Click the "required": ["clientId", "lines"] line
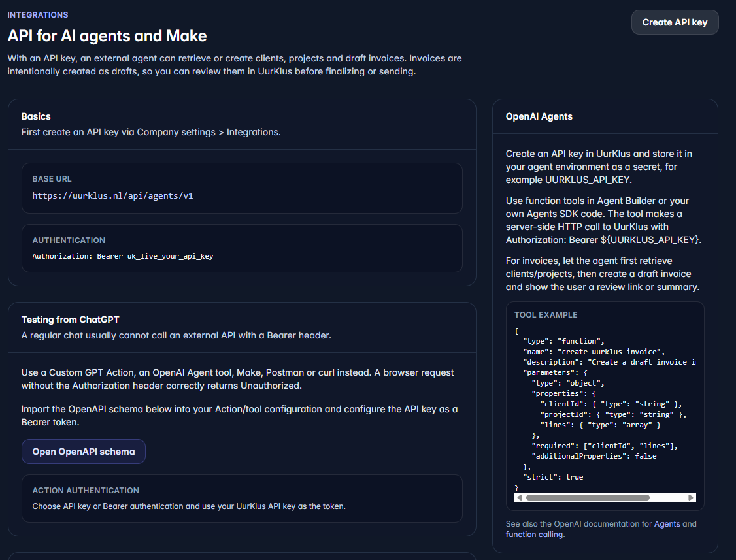 tap(605, 446)
